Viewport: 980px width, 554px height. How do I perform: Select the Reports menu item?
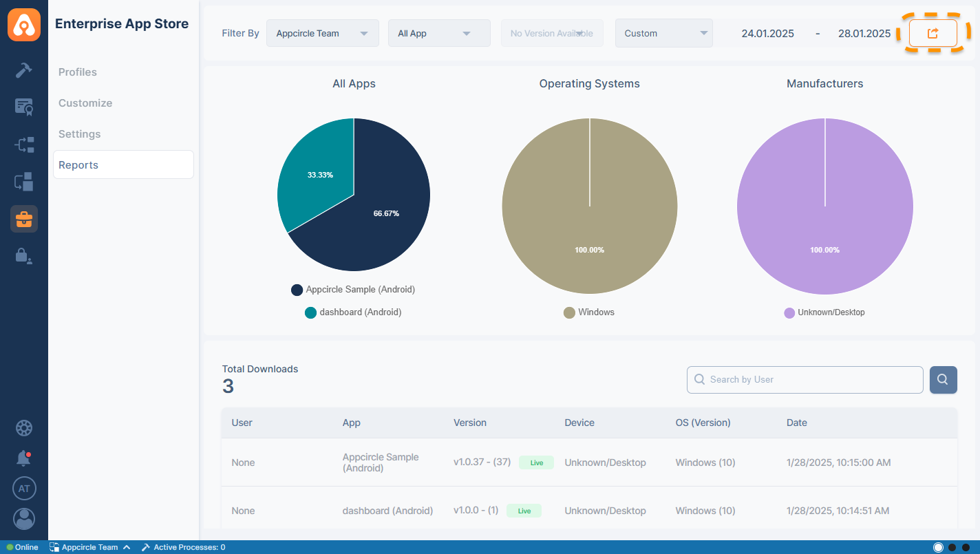[x=123, y=164]
